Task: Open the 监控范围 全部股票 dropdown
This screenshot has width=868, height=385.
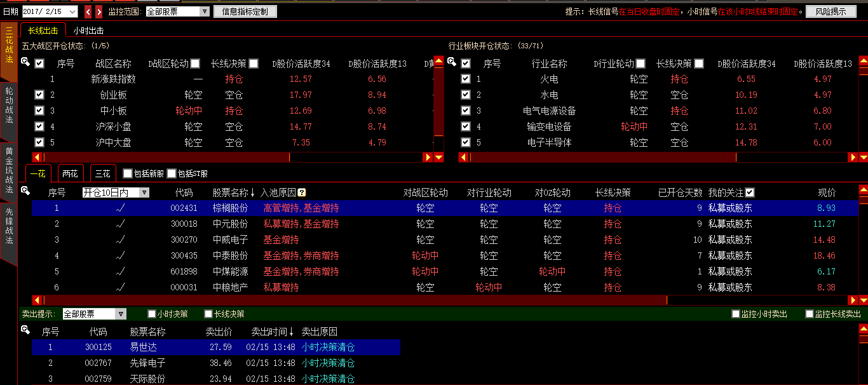Action: click(204, 11)
